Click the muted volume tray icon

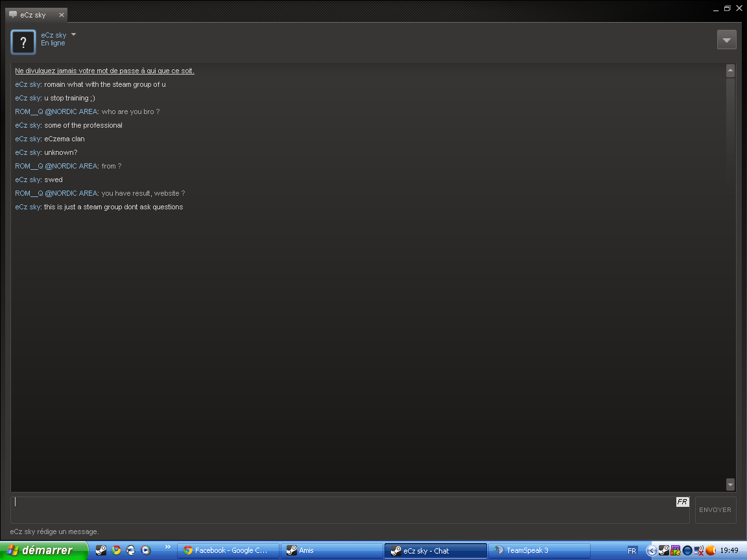pyautogui.click(x=699, y=551)
